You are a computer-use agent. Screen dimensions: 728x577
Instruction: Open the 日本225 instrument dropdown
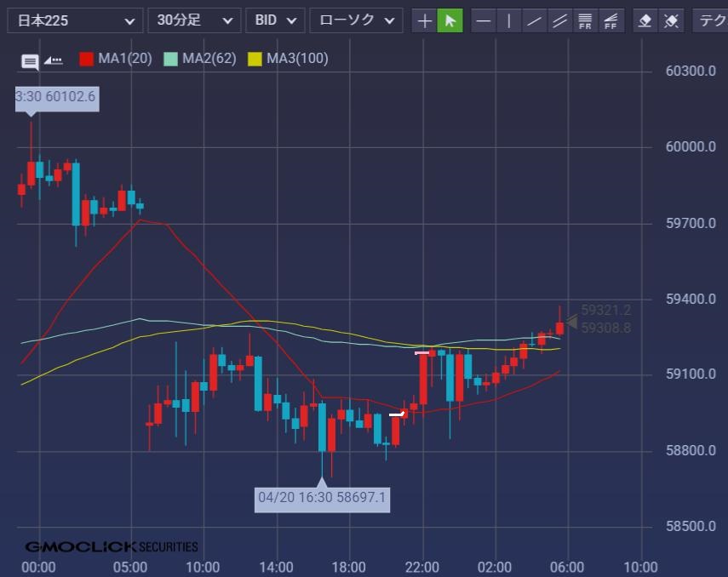pos(75,20)
